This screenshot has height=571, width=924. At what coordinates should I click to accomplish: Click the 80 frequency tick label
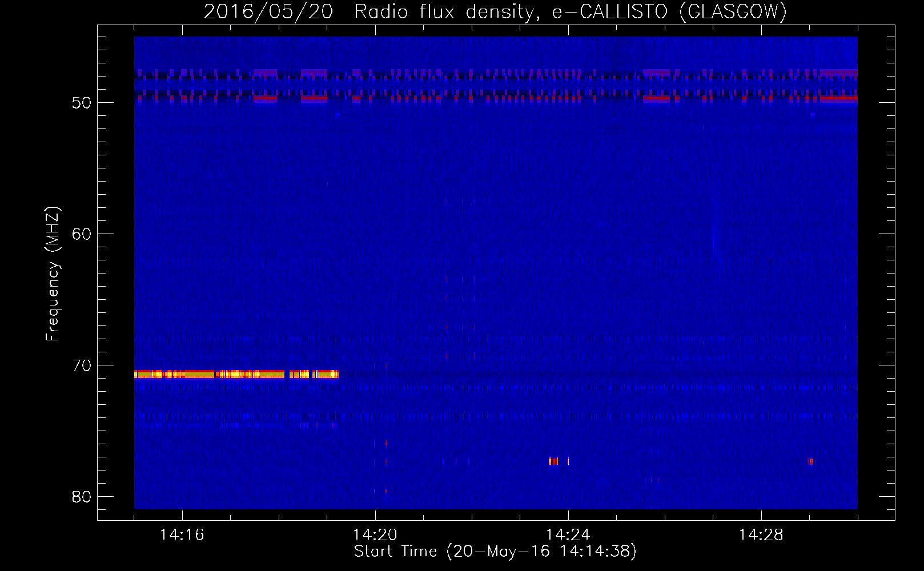[82, 497]
